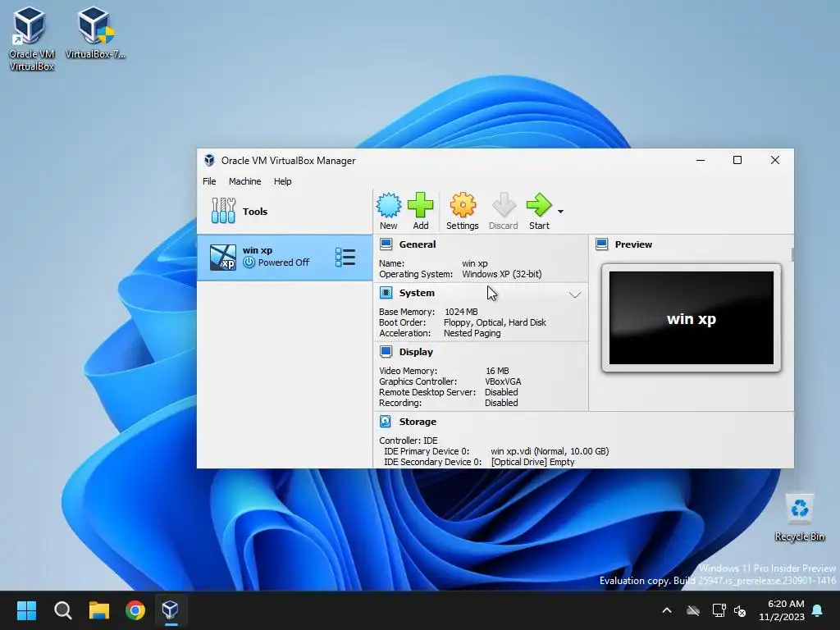Image resolution: width=840 pixels, height=630 pixels.
Task: Click the Preview section icon
Action: click(601, 244)
